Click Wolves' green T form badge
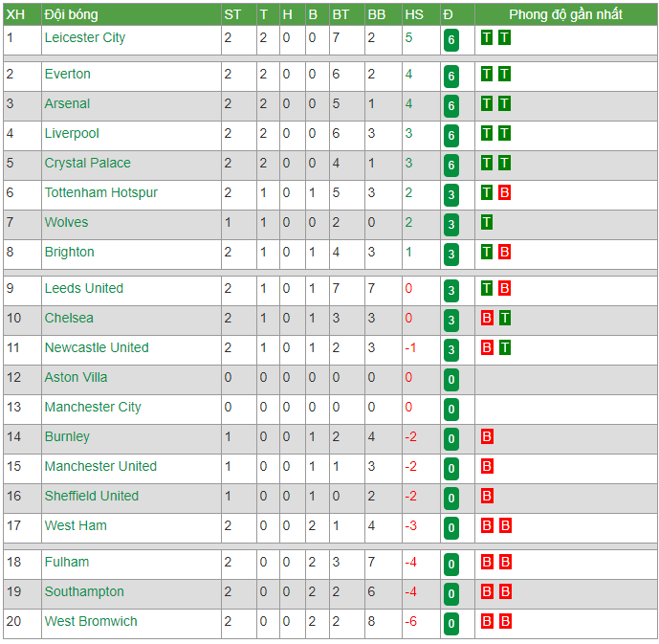 pos(487,222)
